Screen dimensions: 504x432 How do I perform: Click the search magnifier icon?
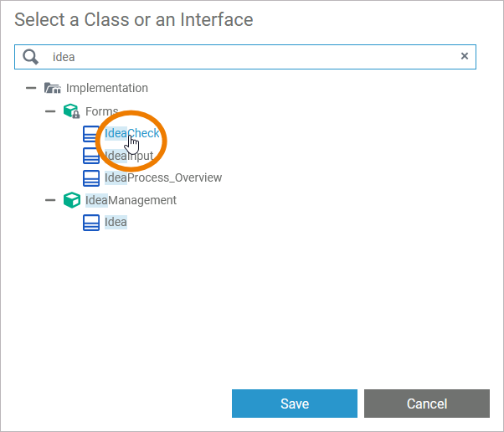(x=31, y=56)
